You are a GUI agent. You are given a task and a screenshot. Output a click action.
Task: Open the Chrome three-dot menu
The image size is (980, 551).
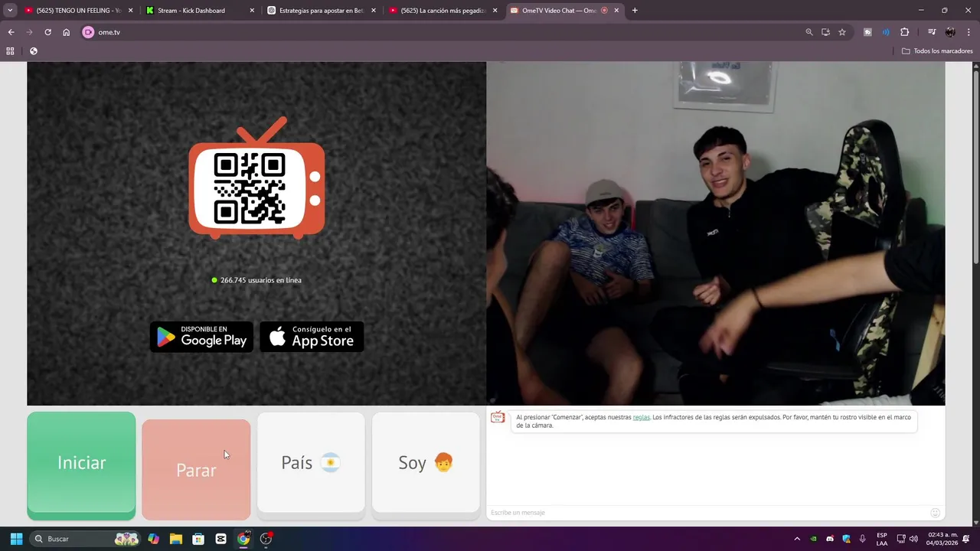(x=969, y=32)
